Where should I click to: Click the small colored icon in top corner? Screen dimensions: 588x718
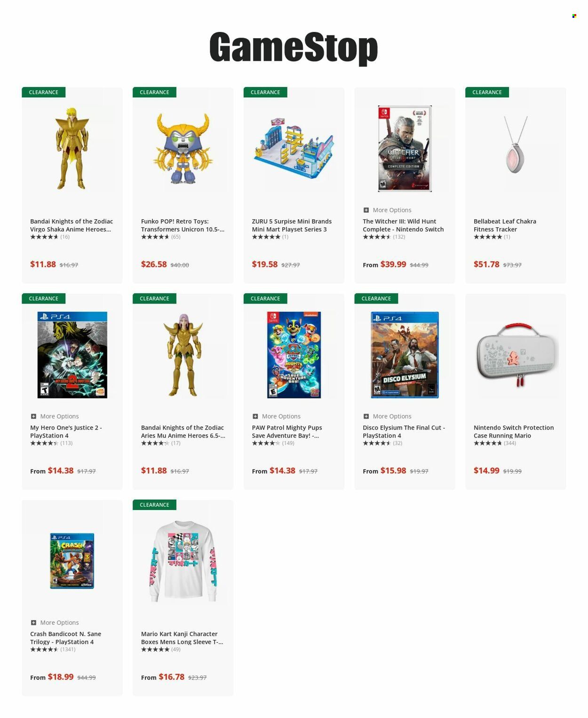coord(574,16)
